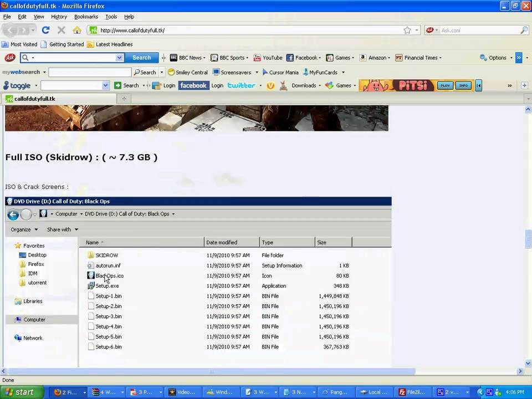Click the blue Search button on Ask toolbar
The height and width of the screenshot is (399, 532).
pyautogui.click(x=141, y=58)
